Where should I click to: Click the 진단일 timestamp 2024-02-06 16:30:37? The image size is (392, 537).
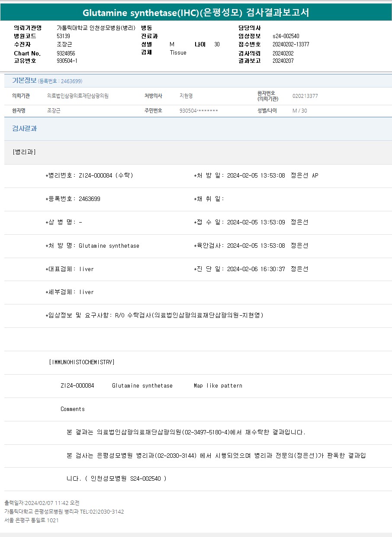pyautogui.click(x=256, y=269)
